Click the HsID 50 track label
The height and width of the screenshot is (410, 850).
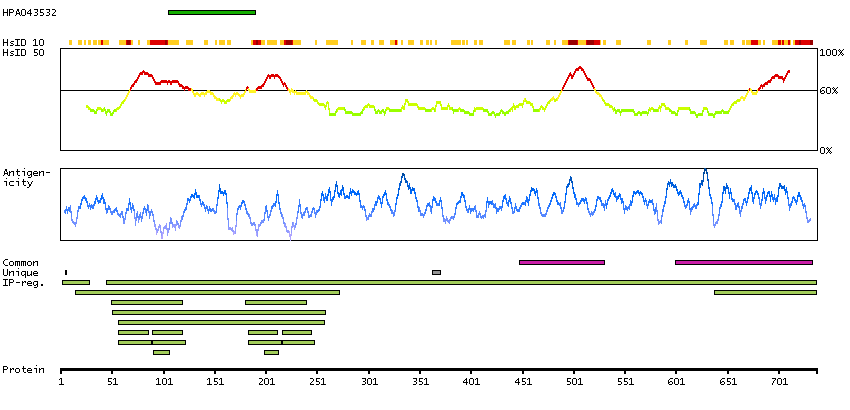23,52
